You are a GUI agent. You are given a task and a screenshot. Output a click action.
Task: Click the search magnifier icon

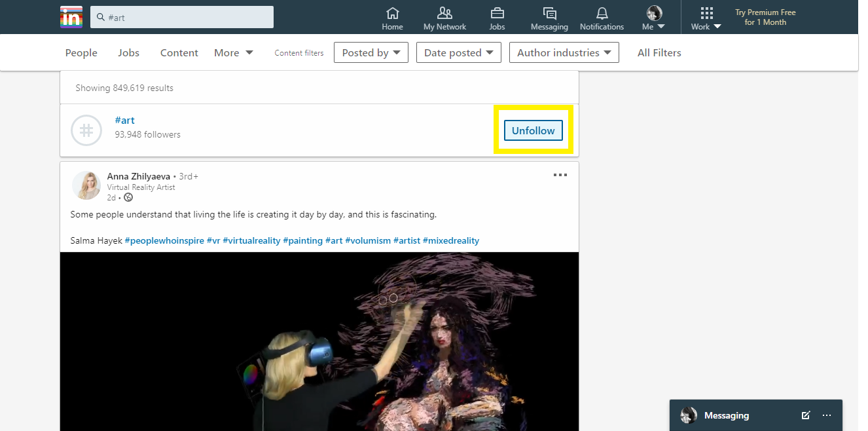point(101,18)
